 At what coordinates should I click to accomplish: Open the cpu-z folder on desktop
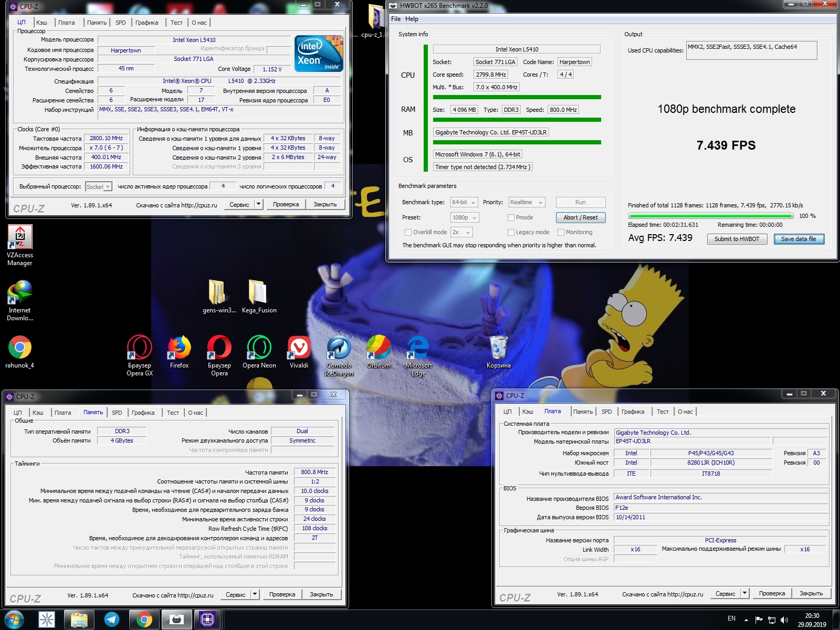[x=374, y=21]
